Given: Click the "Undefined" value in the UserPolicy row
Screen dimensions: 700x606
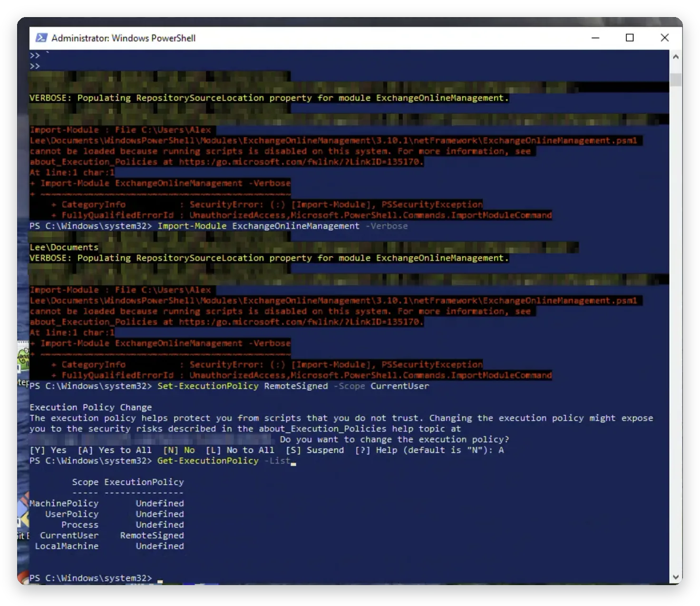Looking at the screenshot, I should point(160,514).
